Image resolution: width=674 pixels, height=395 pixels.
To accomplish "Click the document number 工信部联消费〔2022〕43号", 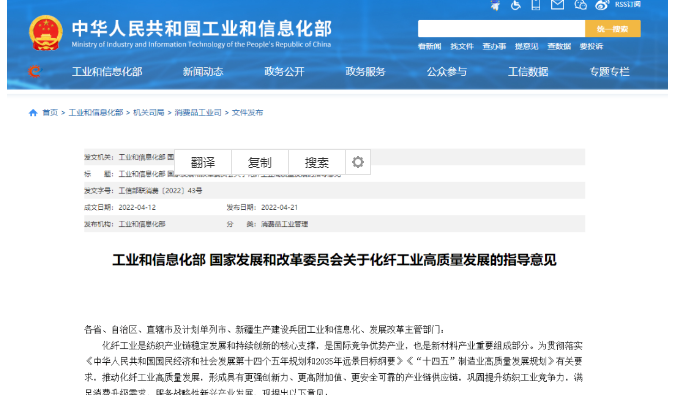I will (x=160, y=190).
